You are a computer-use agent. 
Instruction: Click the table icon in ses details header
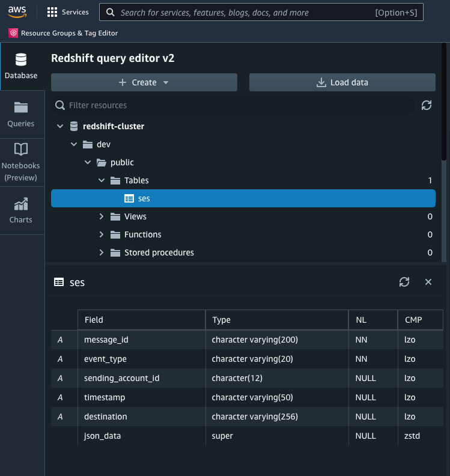click(59, 282)
